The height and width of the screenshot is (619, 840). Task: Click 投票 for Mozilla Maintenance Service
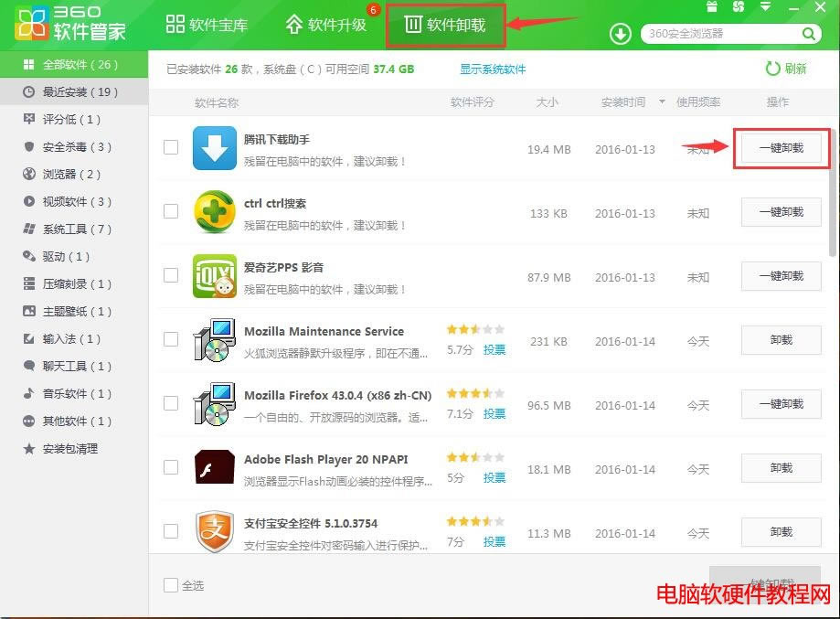click(x=494, y=350)
